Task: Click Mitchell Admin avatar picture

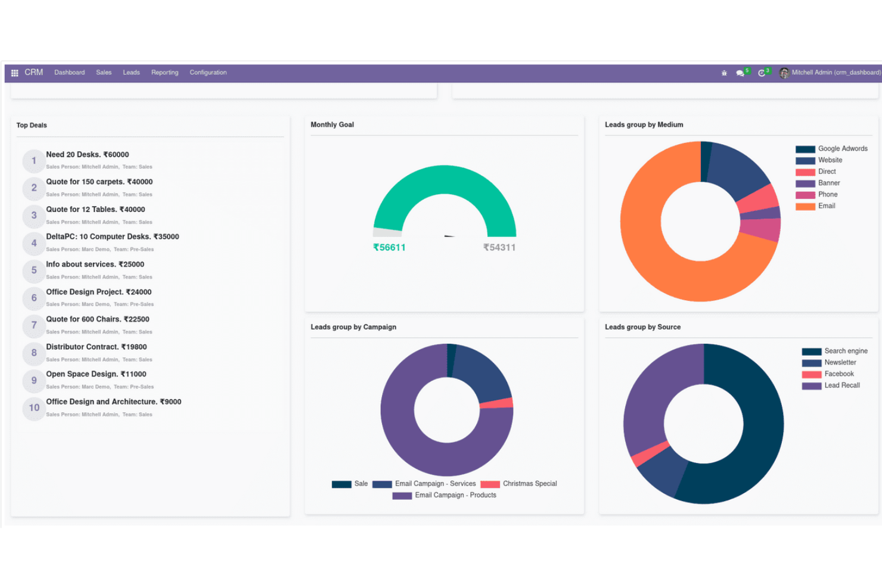Action: point(784,73)
